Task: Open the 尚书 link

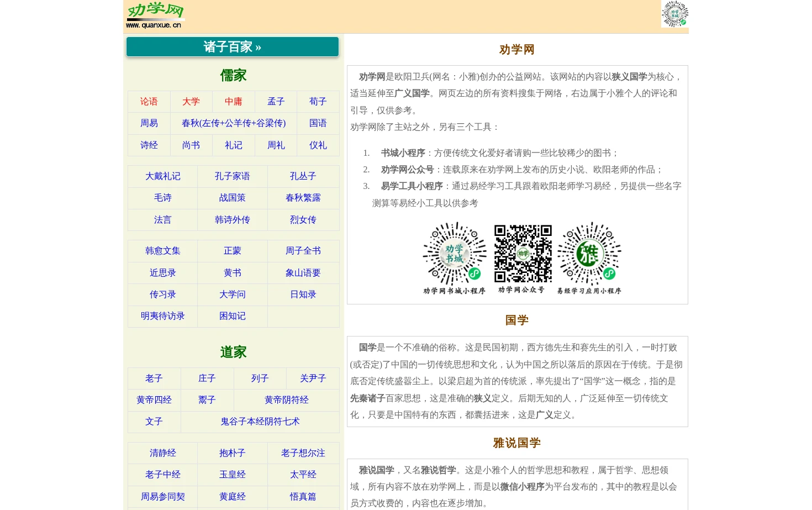Action: point(191,145)
